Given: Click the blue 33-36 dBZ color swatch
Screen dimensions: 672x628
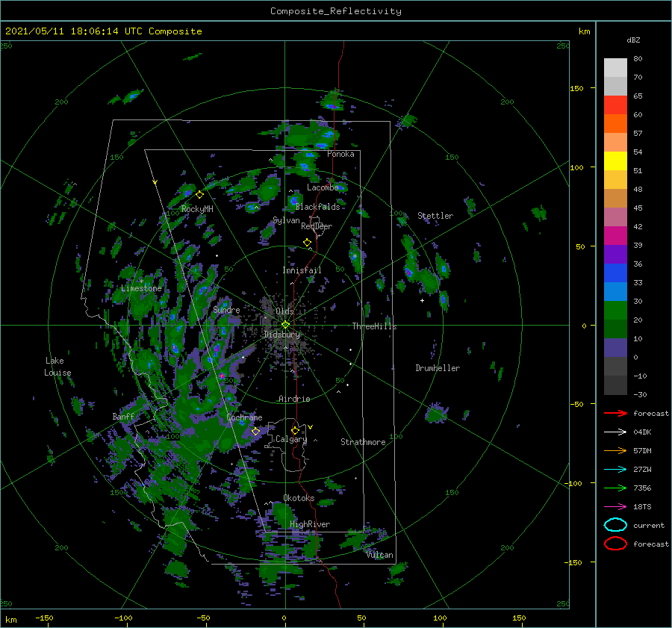Looking at the screenshot, I should [615, 273].
